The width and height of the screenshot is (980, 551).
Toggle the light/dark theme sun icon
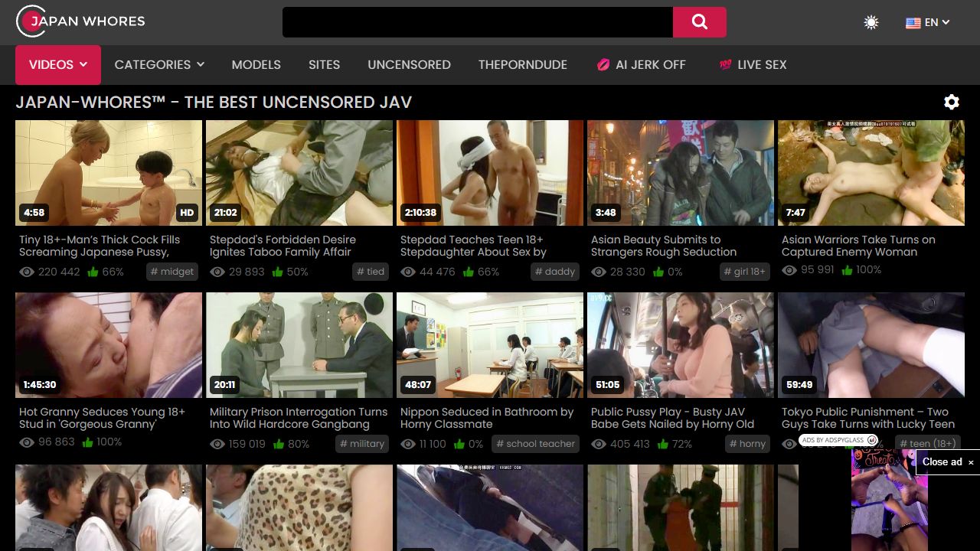coord(871,22)
